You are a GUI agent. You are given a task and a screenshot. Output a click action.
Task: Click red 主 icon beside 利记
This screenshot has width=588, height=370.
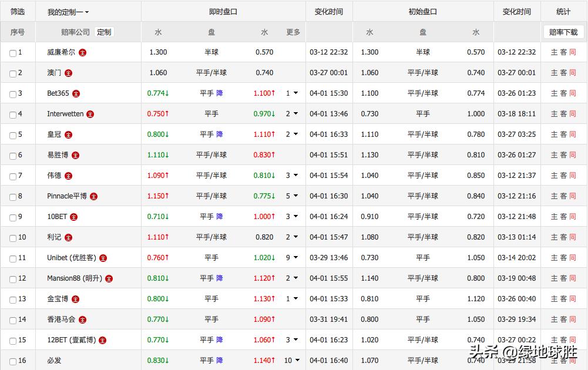pyautogui.click(x=68, y=238)
